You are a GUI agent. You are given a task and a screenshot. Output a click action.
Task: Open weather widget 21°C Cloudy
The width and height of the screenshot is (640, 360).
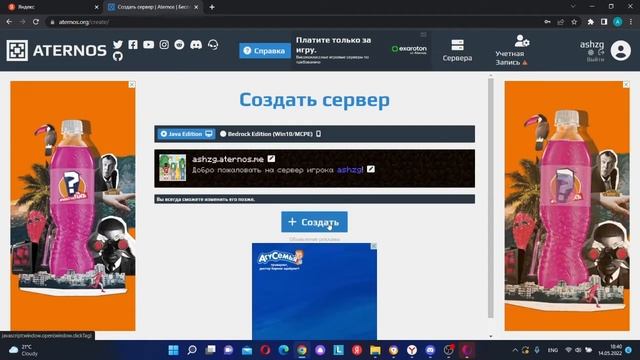click(x=24, y=350)
